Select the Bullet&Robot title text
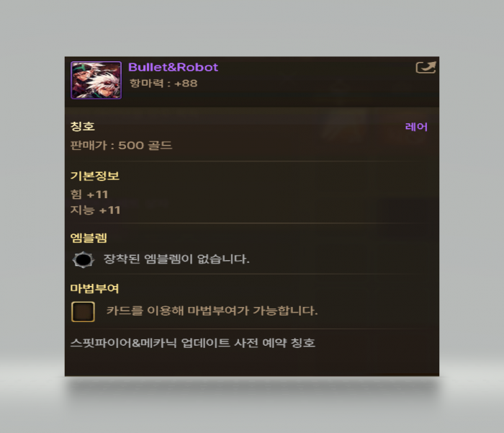504x433 pixels. coord(173,67)
